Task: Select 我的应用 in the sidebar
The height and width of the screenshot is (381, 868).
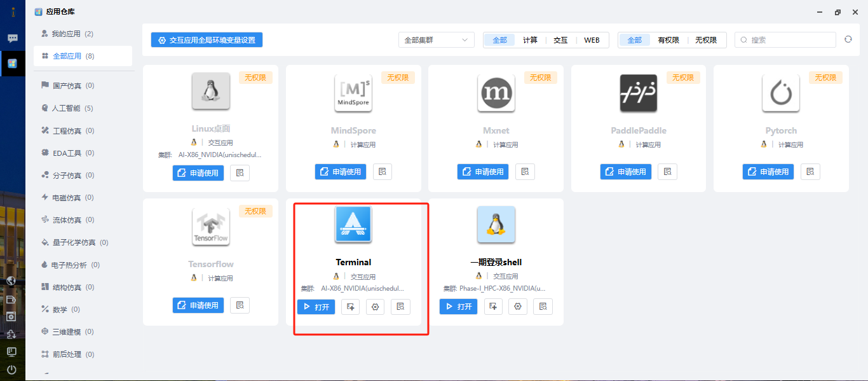Action: click(x=72, y=34)
